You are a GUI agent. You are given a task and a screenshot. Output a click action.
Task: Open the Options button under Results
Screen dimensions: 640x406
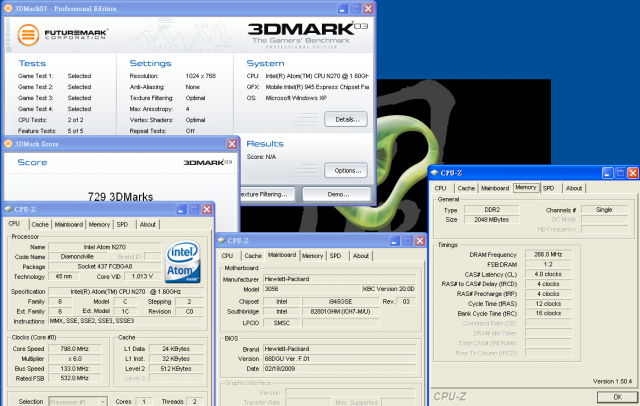click(x=346, y=171)
